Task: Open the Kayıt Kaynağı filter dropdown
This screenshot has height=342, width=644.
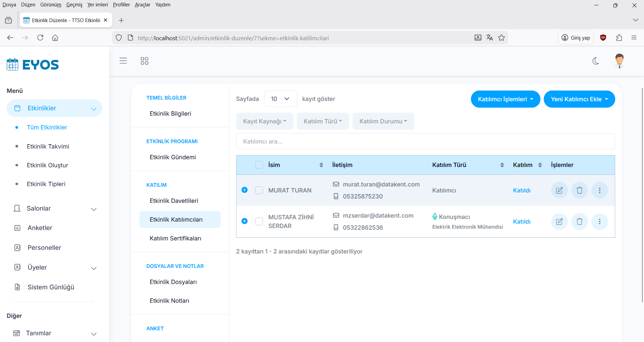Action: coord(264,121)
